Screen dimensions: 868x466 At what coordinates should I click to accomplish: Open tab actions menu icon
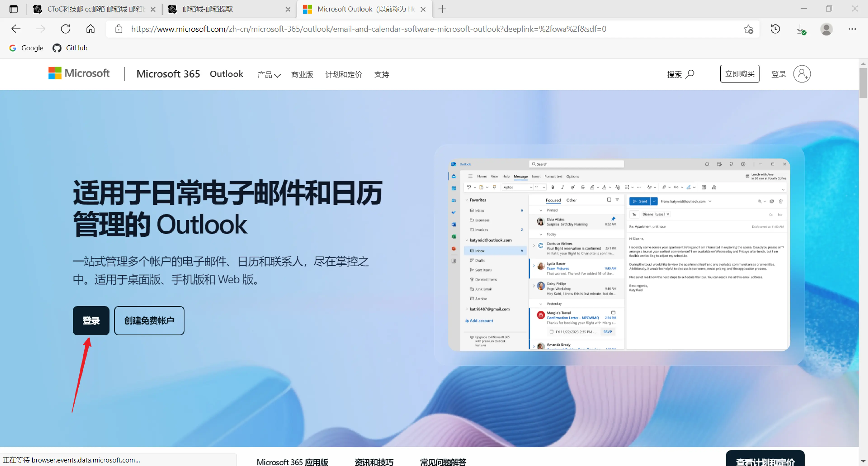14,9
